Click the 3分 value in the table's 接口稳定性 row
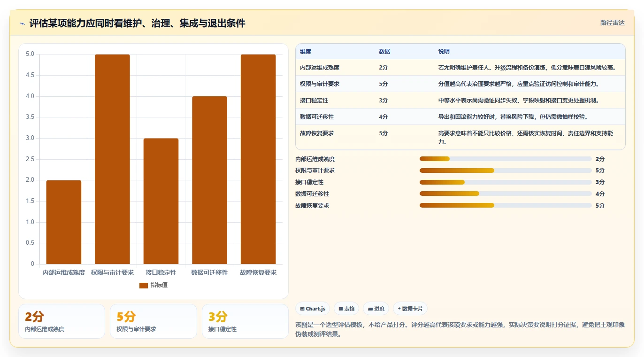This screenshot has height=357, width=644. (x=383, y=101)
